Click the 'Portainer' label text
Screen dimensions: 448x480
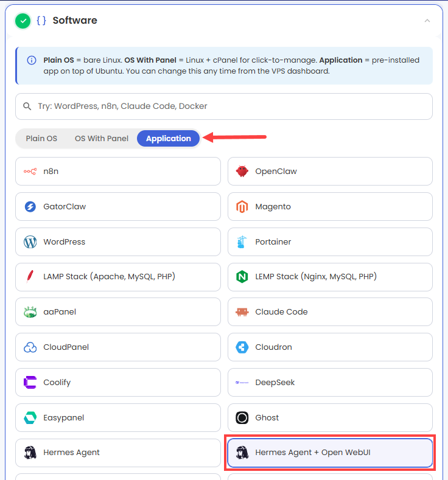pos(273,242)
